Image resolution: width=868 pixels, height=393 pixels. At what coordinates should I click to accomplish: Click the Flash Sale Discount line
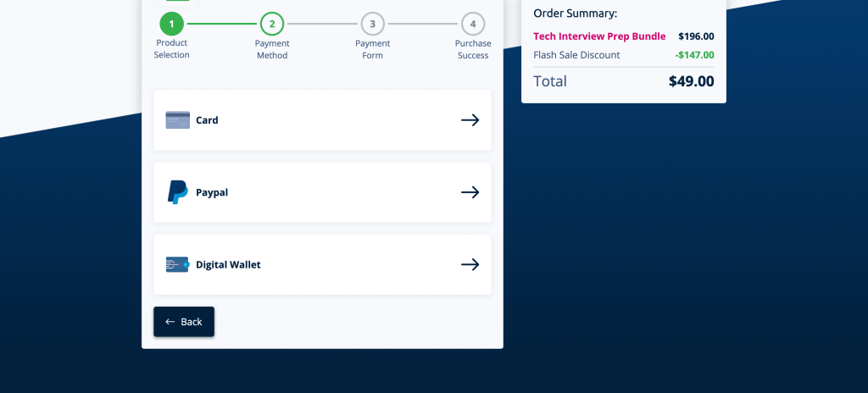click(x=576, y=55)
